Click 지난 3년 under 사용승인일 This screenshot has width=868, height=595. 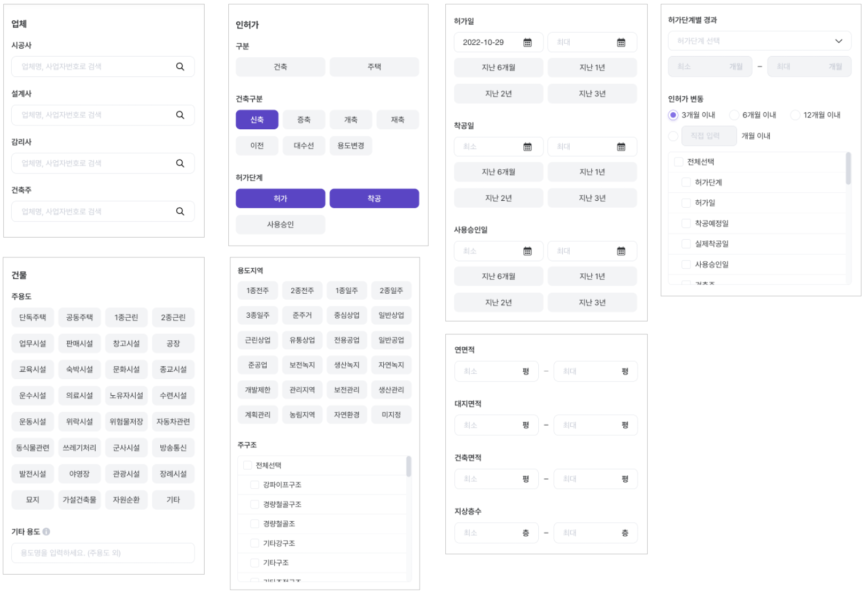pyautogui.click(x=592, y=302)
